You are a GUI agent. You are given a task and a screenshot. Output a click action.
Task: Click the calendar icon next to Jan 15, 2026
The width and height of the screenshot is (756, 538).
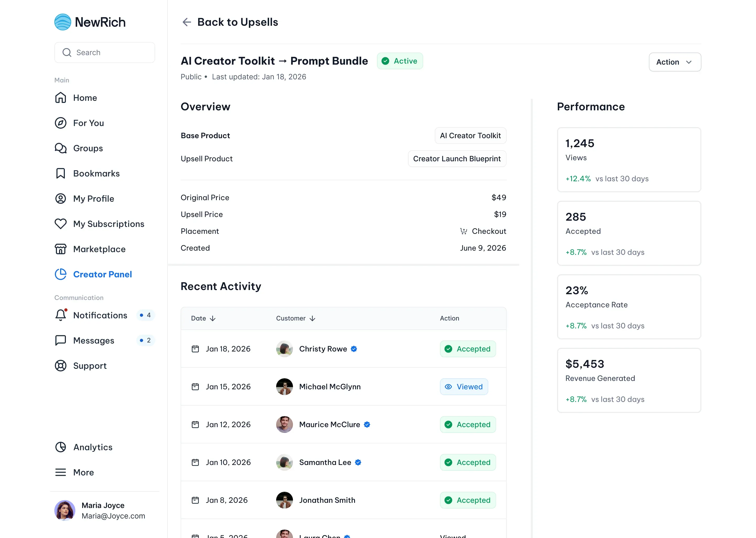[x=195, y=387]
